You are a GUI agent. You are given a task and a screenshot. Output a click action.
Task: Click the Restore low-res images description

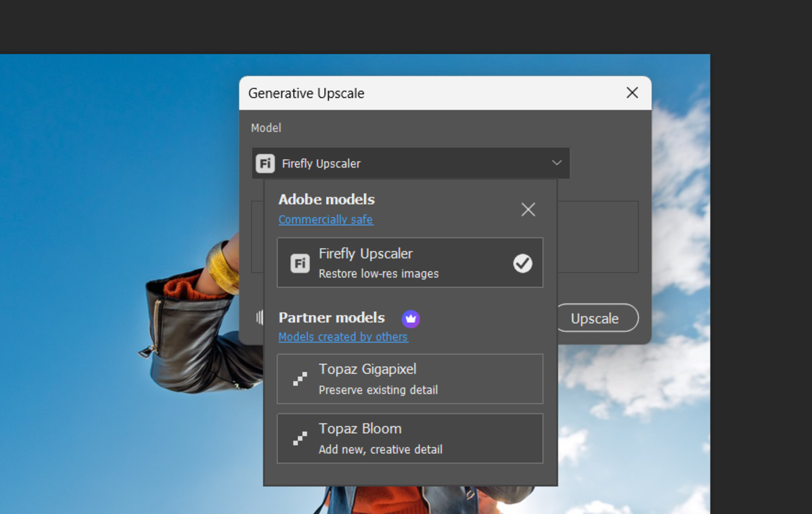[x=379, y=274]
